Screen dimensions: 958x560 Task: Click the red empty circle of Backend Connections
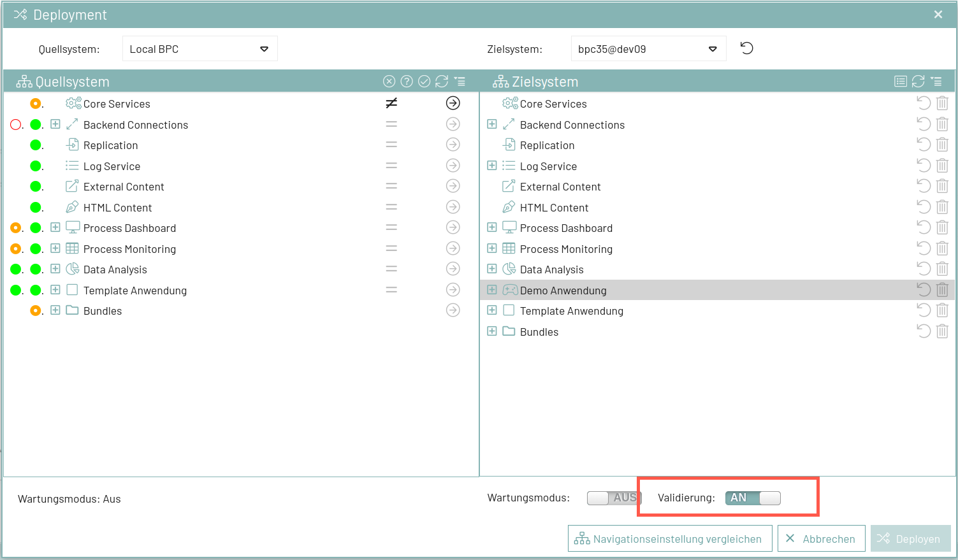pyautogui.click(x=16, y=124)
